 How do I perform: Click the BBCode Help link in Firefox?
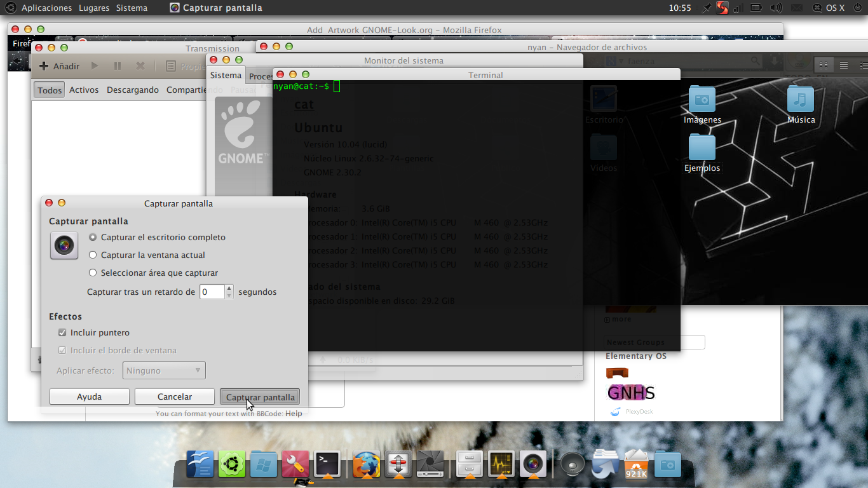coord(294,413)
